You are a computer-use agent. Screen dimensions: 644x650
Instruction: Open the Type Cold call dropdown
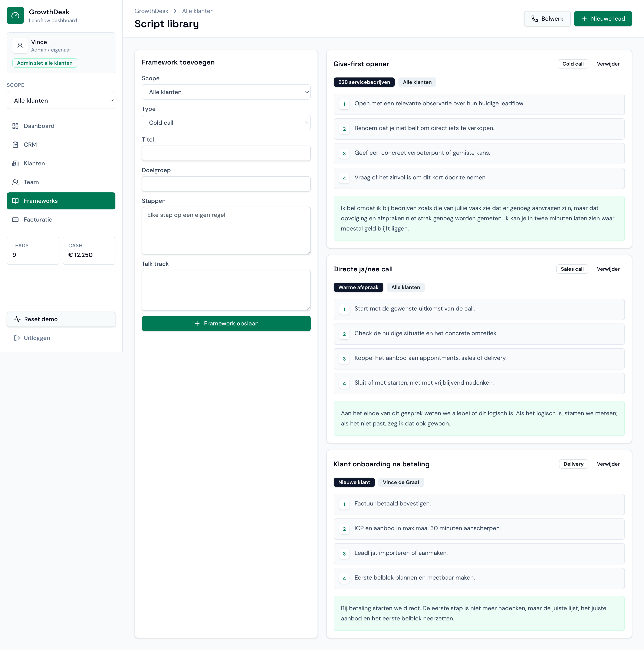coord(226,123)
